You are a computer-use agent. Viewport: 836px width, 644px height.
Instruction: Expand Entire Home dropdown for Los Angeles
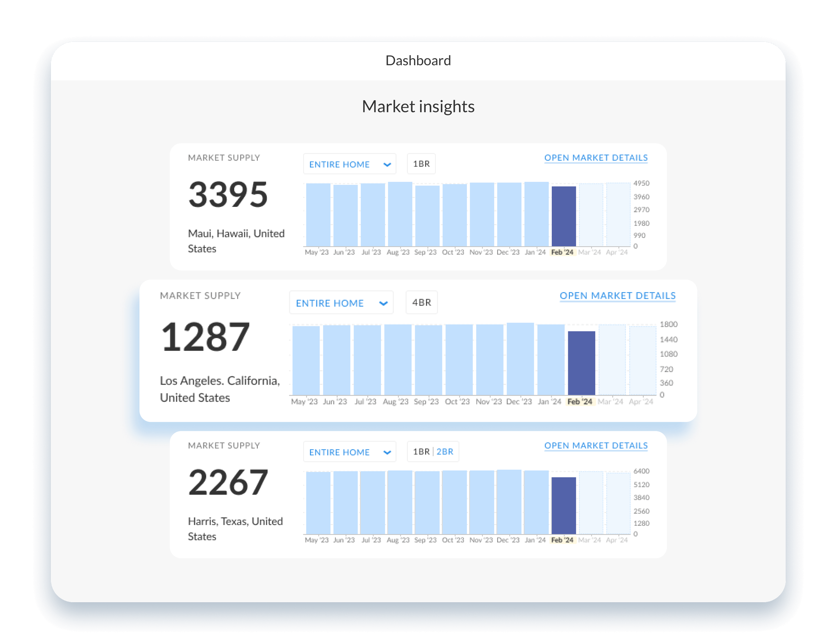(x=341, y=302)
